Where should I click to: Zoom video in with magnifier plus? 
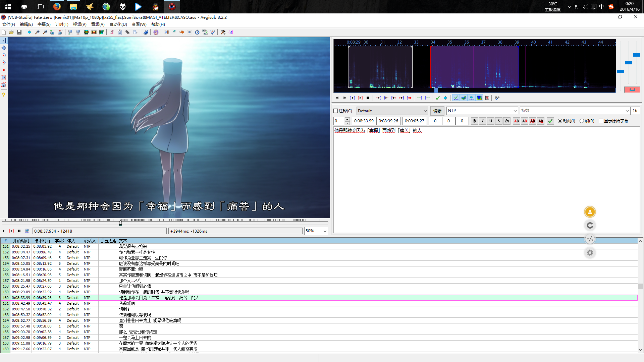click(x=37, y=32)
